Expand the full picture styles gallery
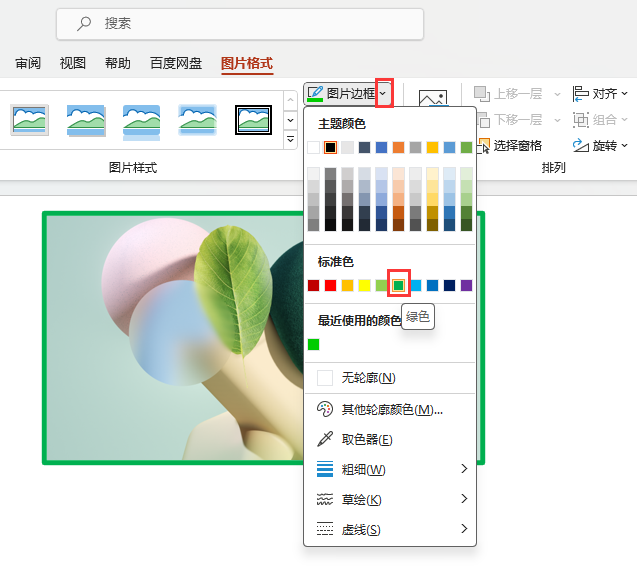Image resolution: width=637 pixels, height=582 pixels. [290, 139]
